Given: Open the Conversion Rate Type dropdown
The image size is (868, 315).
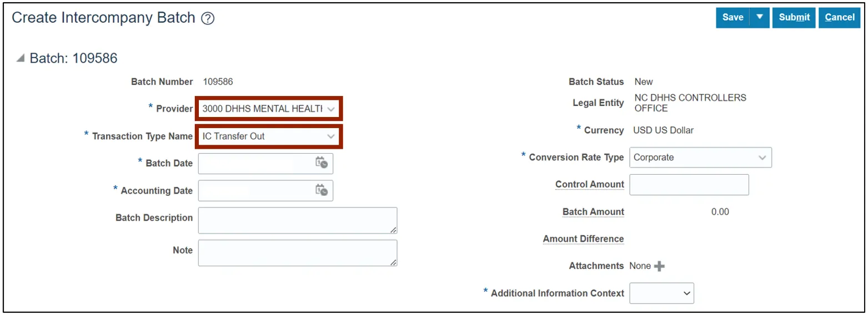Looking at the screenshot, I should (x=761, y=157).
